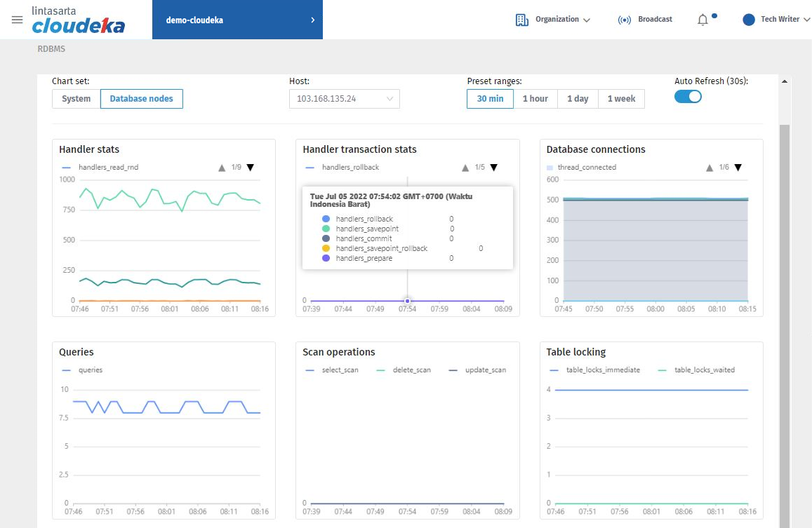Click the notification bell icon
The width and height of the screenshot is (812, 528).
click(703, 20)
